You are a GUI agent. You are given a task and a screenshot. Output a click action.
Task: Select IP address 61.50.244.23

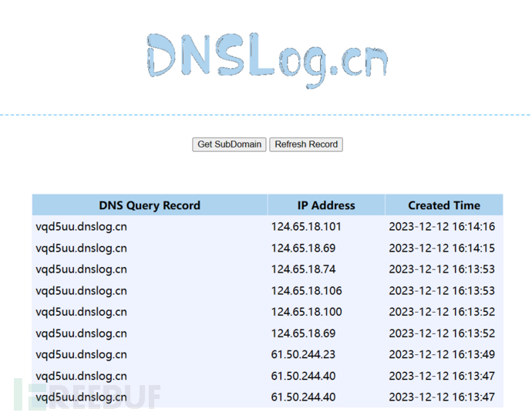click(303, 355)
